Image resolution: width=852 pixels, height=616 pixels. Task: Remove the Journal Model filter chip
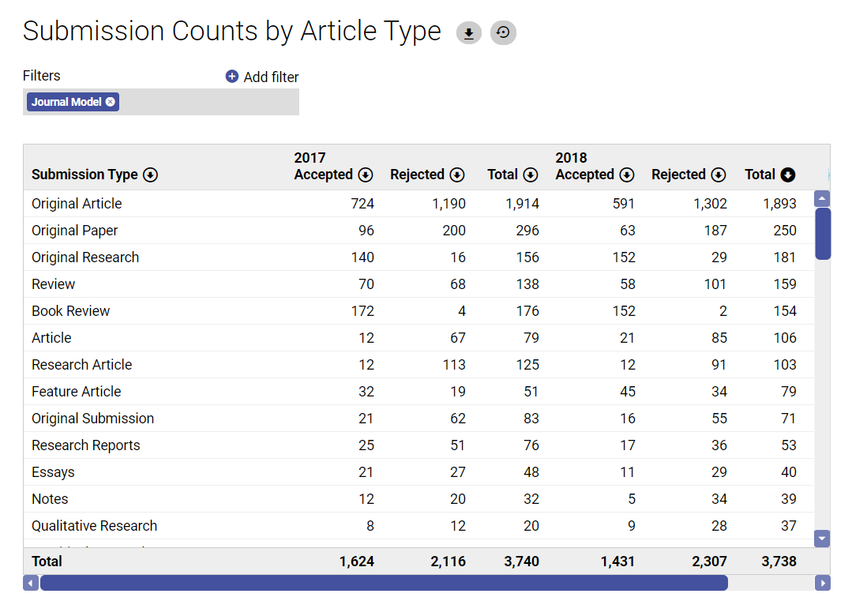111,102
